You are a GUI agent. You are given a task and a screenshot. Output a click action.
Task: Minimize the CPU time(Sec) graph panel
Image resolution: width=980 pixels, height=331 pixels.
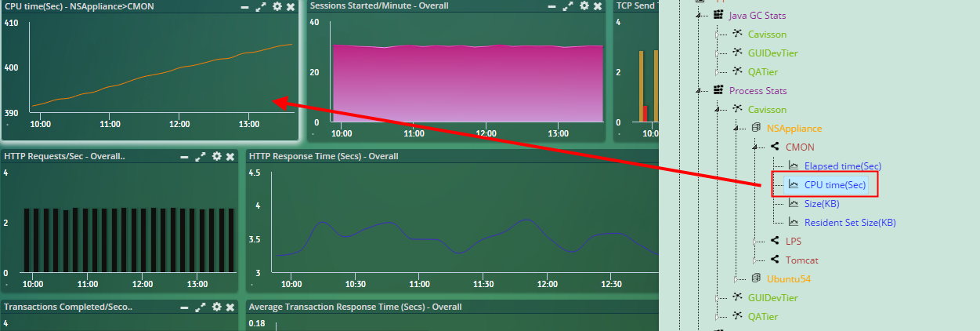tap(244, 6)
